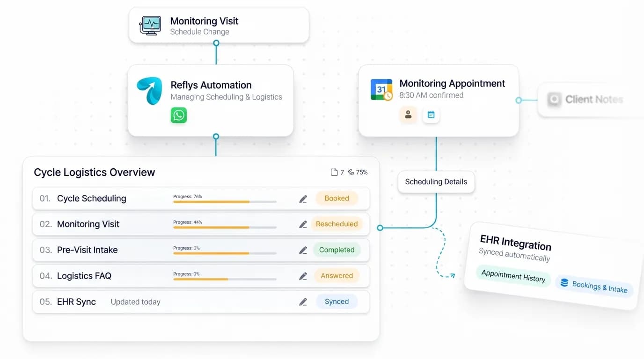Click the connector node right of Rescheduled row
Screen dimensions: 644x359
tap(380, 228)
